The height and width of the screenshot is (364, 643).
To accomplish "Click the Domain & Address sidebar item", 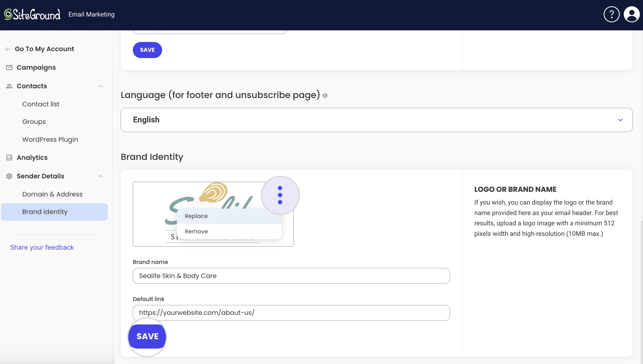I will point(52,194).
